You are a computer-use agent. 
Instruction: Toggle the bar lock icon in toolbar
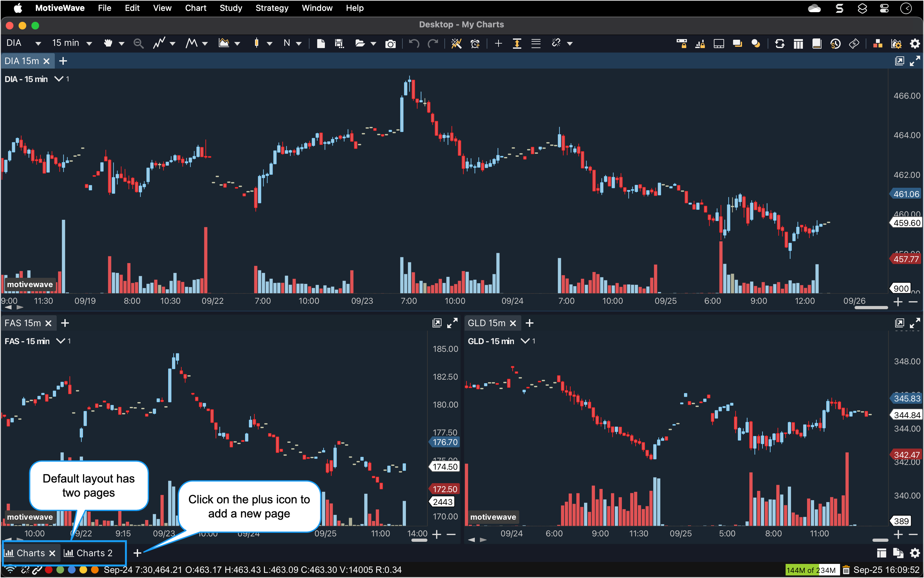[700, 44]
